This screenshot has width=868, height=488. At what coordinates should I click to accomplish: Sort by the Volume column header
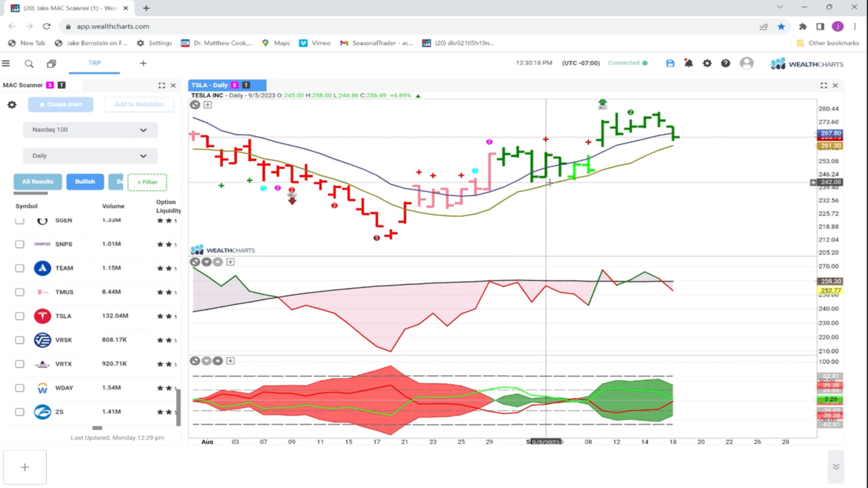113,206
